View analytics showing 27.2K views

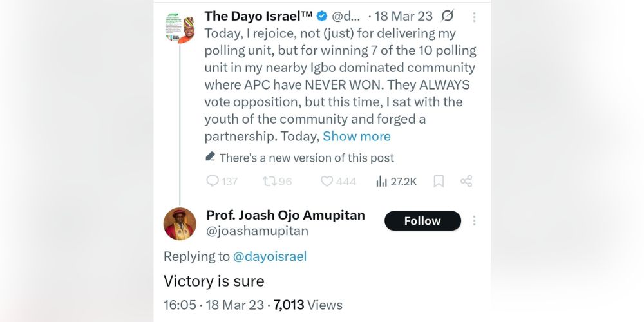(x=381, y=182)
